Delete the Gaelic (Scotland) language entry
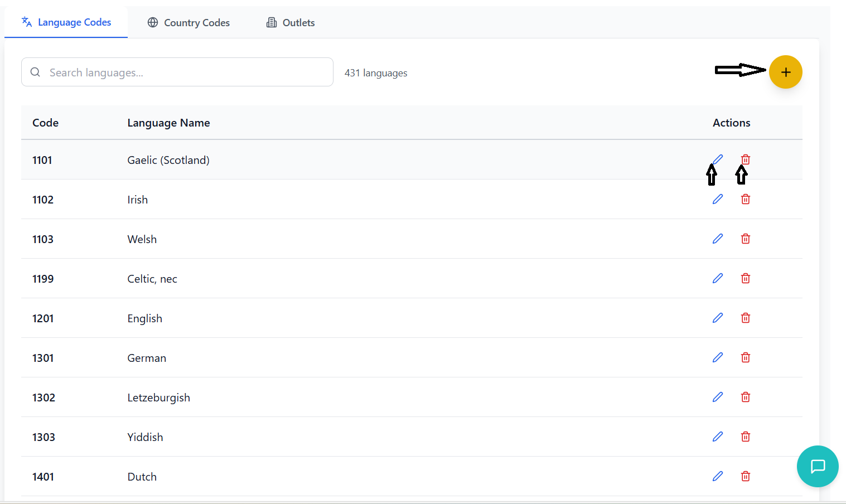Viewport: 846px width, 504px height. (x=746, y=159)
